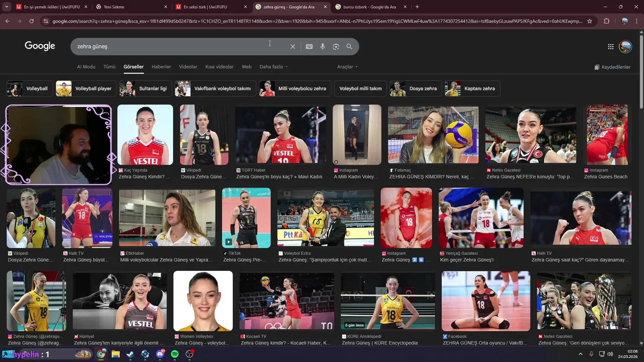
Task: Open the TikTok 'Zehra Güneş Pre-' video thumbnail
Action: pos(246,218)
